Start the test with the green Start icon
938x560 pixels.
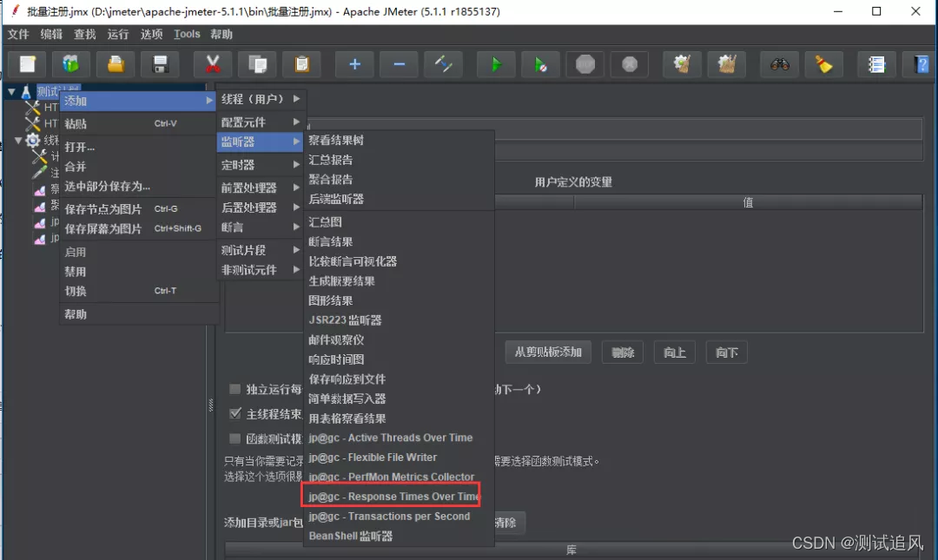point(496,63)
